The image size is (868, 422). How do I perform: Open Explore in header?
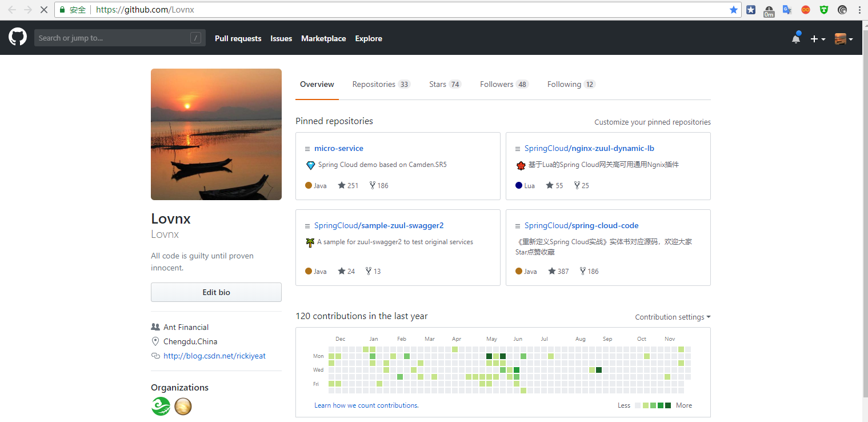click(369, 38)
